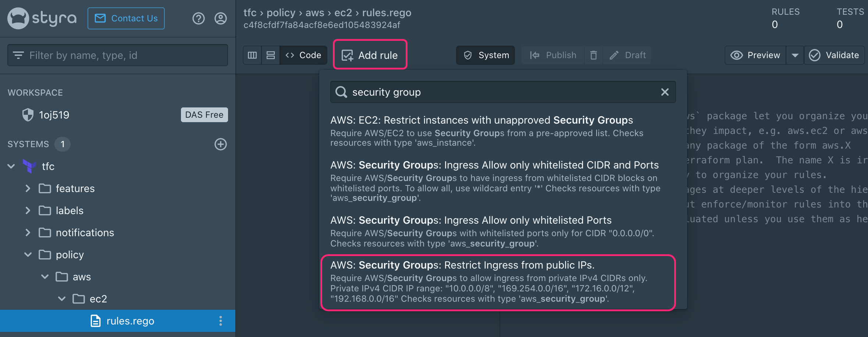Click the trash delete draft icon
The image size is (868, 337).
click(x=593, y=55)
